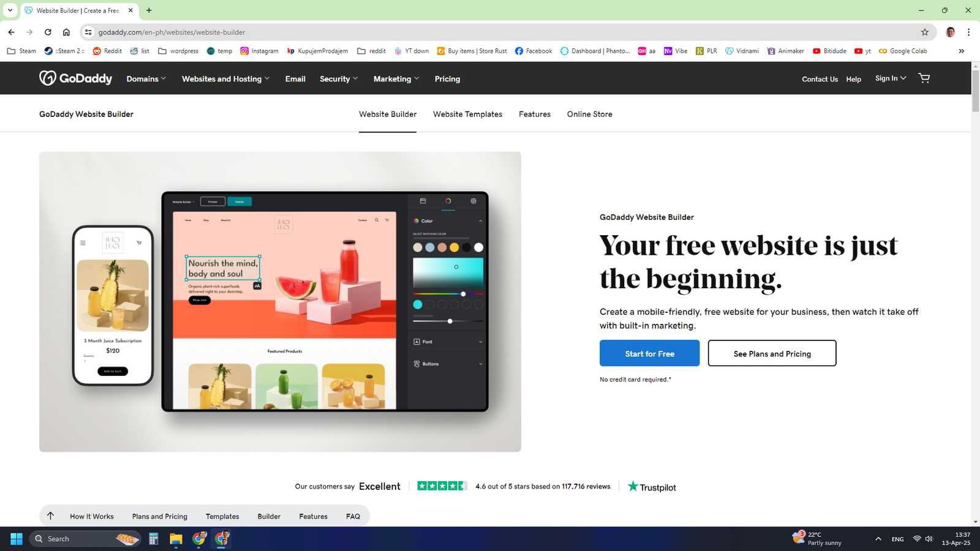Image resolution: width=980 pixels, height=551 pixels.
Task: Open File Explorer from taskbar
Action: (x=176, y=539)
